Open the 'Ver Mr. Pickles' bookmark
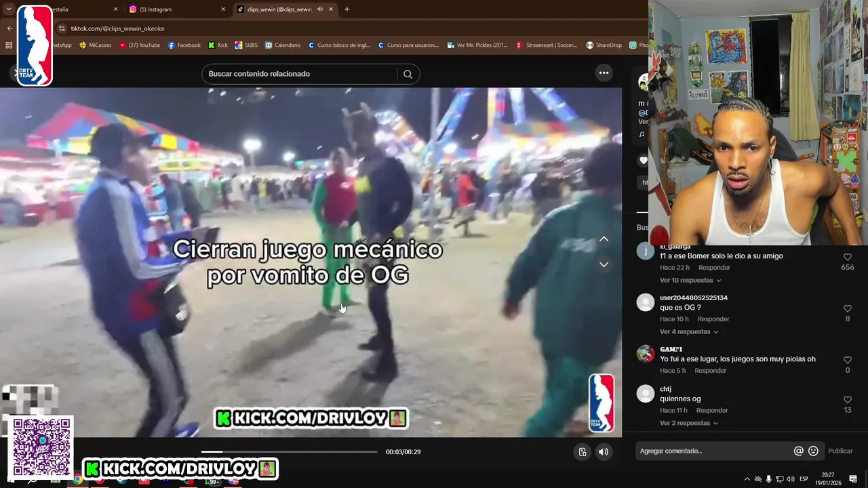This screenshot has width=868, height=488. pos(477,45)
